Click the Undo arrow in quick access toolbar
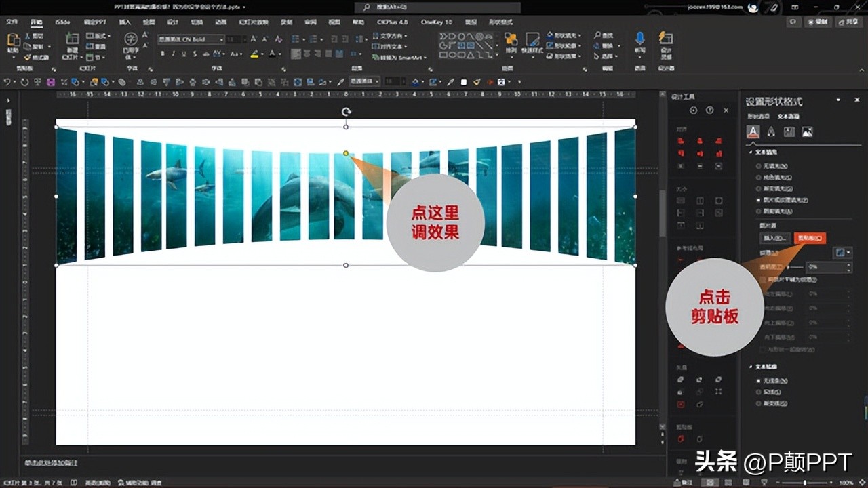 [8, 82]
